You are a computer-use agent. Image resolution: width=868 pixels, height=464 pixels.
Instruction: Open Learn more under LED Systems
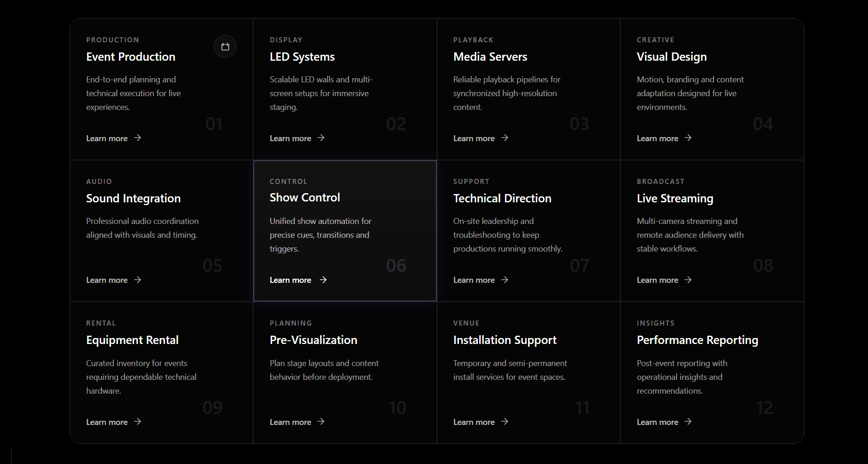coord(290,138)
